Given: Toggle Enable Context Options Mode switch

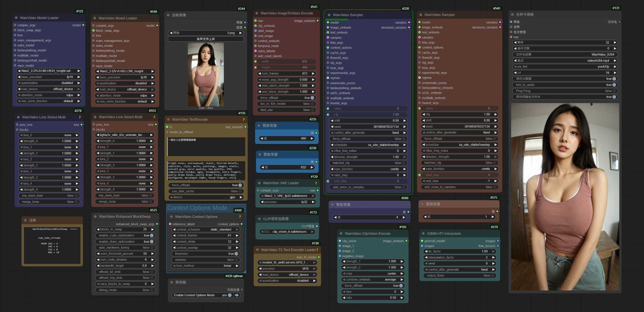Looking at the screenshot, I should [230, 295].
